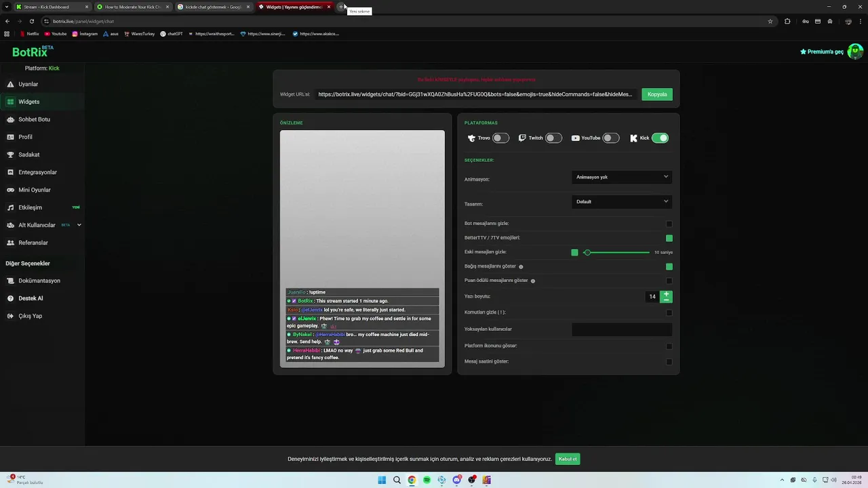Open the Uyarılar alerts icon in sidebar
Viewport: 868px width, 488px height.
click(x=11, y=84)
